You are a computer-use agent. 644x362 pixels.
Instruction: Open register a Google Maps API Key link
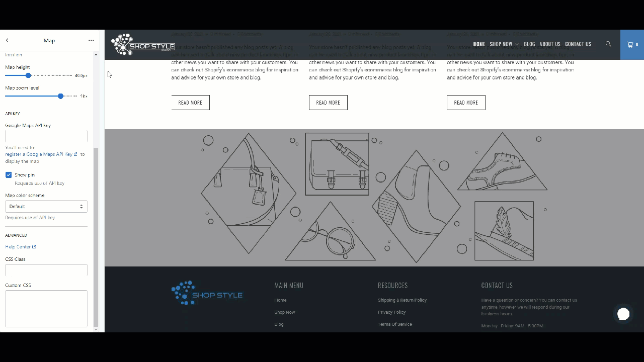pyautogui.click(x=41, y=154)
